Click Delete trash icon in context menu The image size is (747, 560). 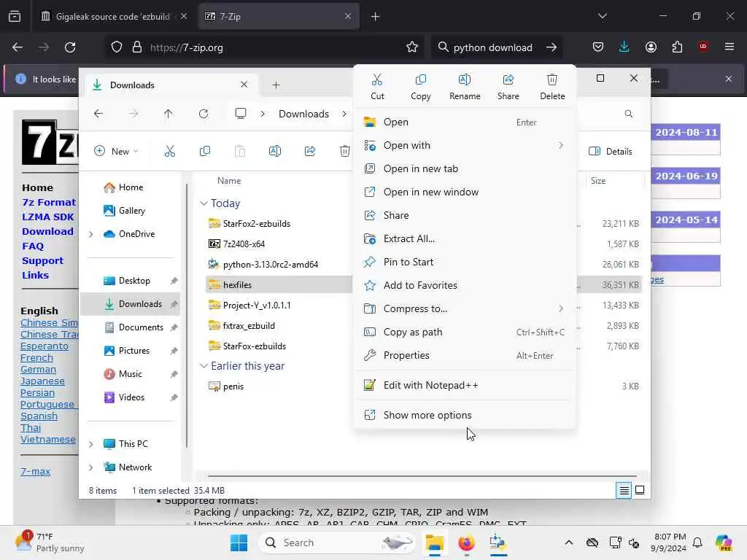(x=552, y=87)
